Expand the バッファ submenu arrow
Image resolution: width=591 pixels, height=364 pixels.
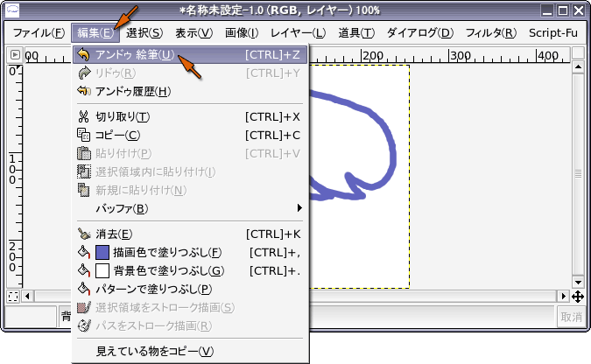coord(299,208)
